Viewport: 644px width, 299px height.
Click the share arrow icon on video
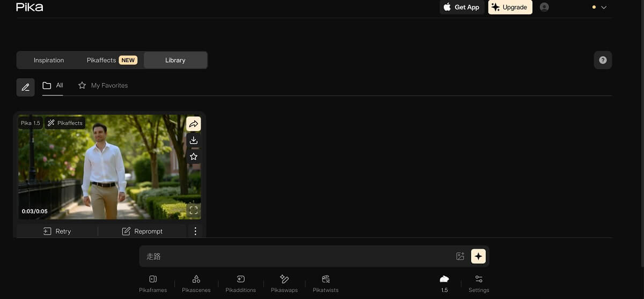tap(194, 124)
